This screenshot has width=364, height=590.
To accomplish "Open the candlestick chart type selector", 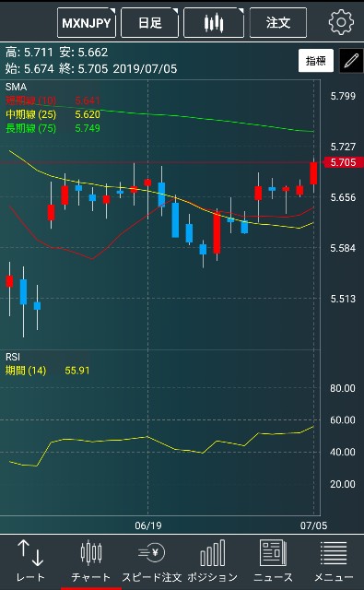I will pos(214,23).
